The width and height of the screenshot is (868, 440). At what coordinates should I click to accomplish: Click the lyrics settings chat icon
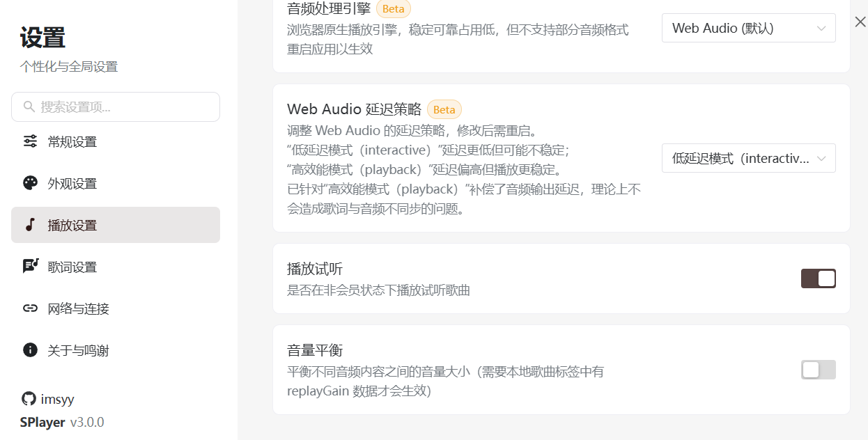tap(30, 267)
